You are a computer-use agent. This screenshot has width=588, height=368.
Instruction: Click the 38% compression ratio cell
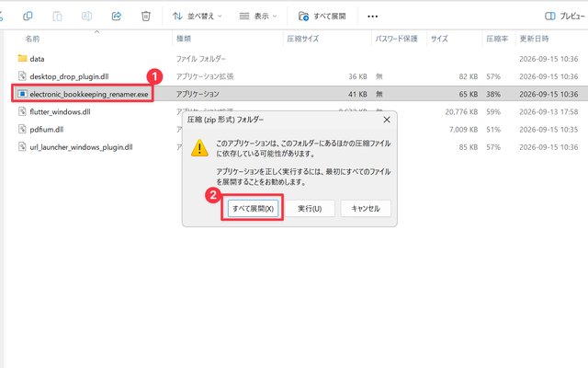(493, 94)
